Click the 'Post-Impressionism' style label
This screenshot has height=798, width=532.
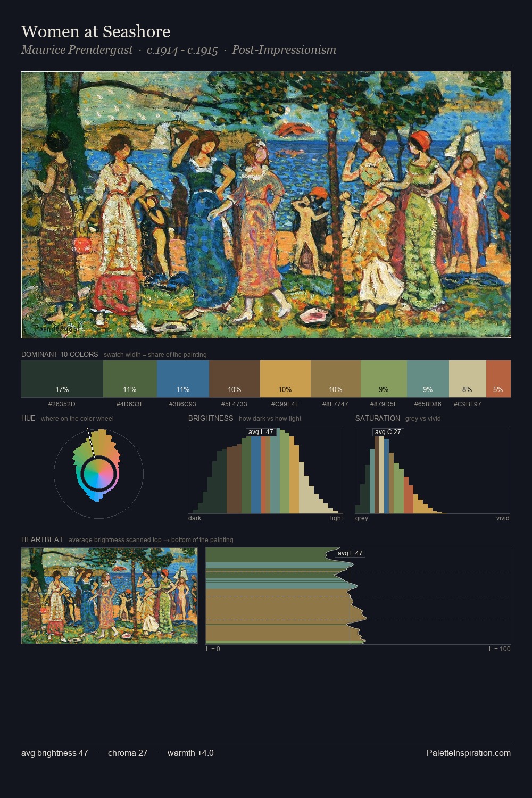(x=284, y=50)
